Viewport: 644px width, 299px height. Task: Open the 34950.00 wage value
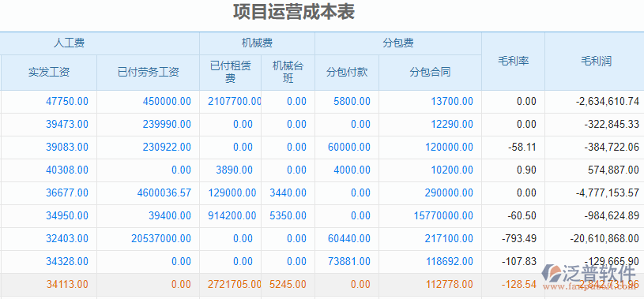67,215
